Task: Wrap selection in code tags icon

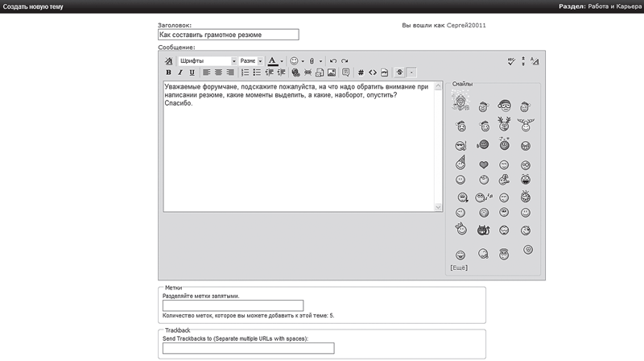Action: click(x=373, y=73)
